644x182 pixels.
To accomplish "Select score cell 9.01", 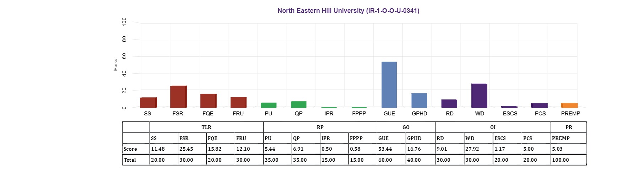I will [x=450, y=149].
